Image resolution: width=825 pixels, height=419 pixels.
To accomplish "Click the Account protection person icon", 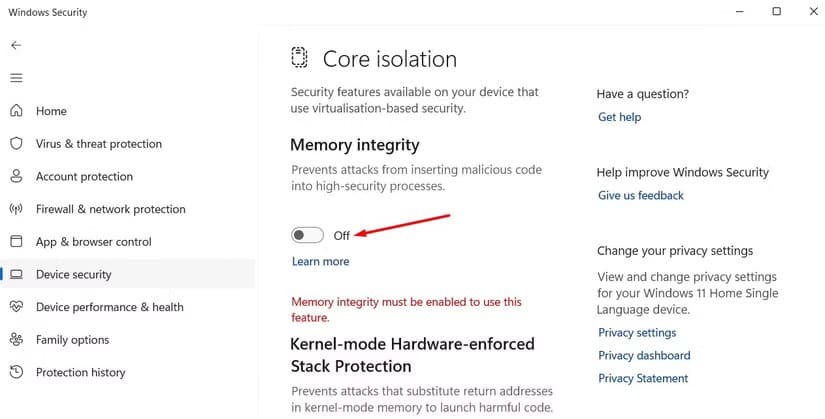I will (x=16, y=176).
